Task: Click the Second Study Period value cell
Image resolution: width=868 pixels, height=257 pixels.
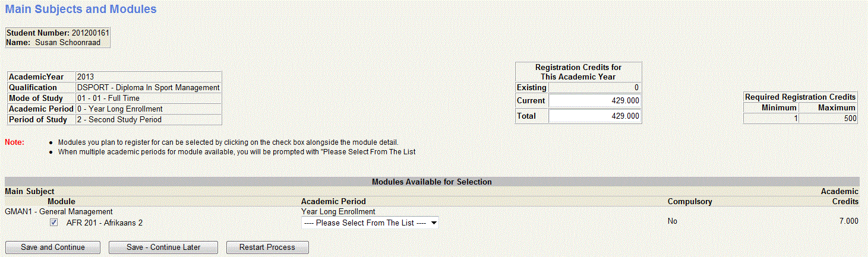Action: (149, 119)
